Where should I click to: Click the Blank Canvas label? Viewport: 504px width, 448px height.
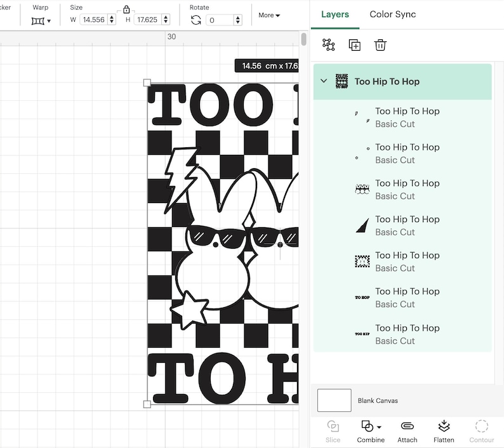pyautogui.click(x=378, y=401)
